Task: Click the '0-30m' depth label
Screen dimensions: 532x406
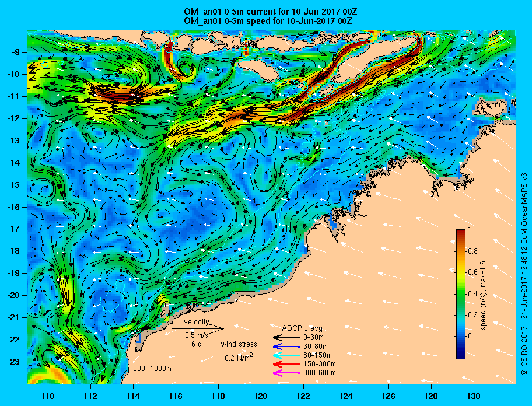Action: (313, 338)
